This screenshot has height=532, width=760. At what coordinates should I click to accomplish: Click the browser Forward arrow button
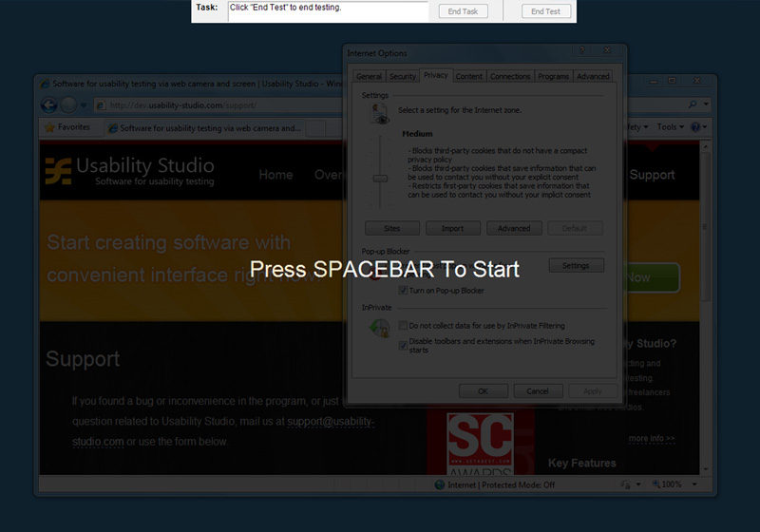pyautogui.click(x=68, y=104)
